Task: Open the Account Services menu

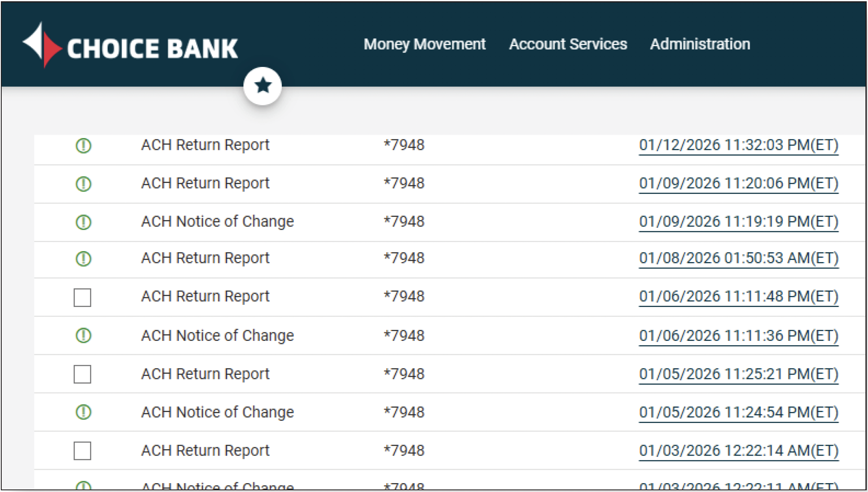Action: point(568,44)
